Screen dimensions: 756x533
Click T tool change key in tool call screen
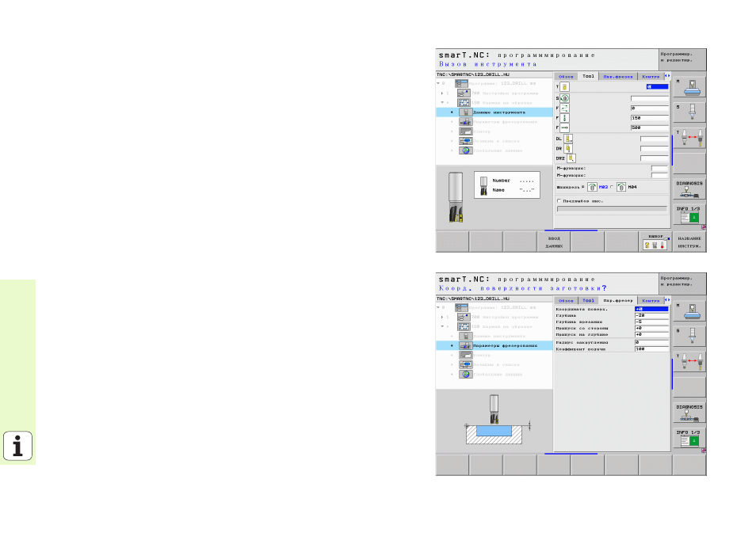[x=689, y=139]
